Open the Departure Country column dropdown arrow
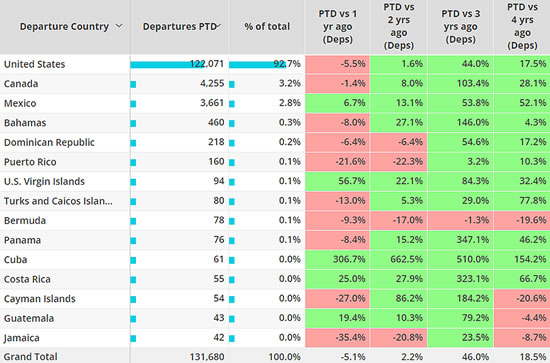550x363 pixels. point(119,26)
